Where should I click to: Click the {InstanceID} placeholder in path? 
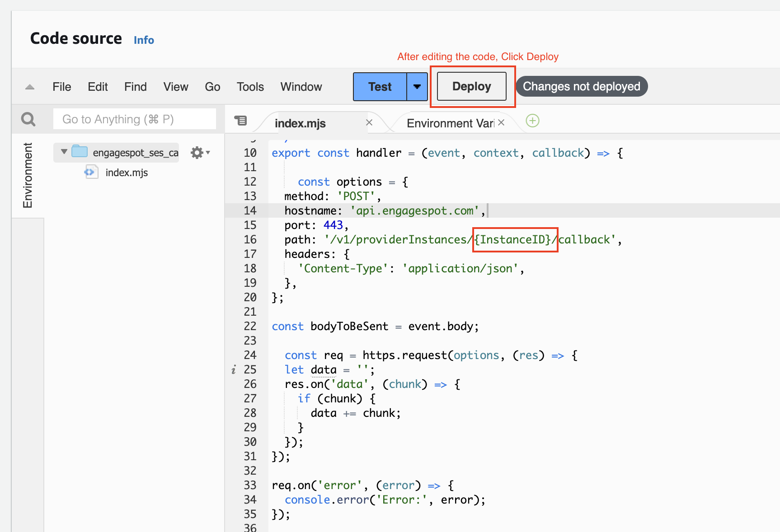tap(512, 239)
